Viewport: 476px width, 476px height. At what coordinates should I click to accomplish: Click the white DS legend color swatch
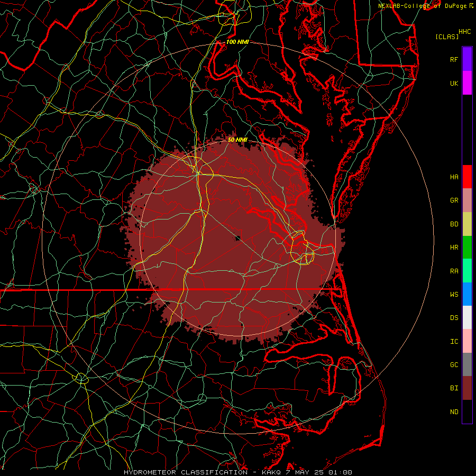pyautogui.click(x=467, y=317)
